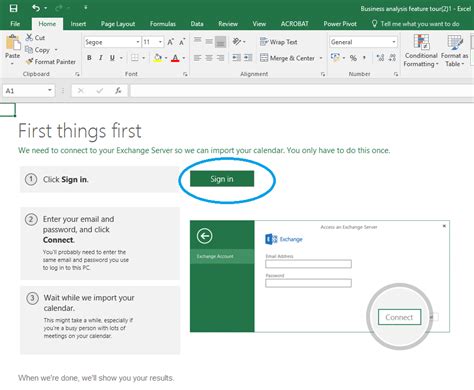Select Middle Align
The image size is (474, 390).
point(209,41)
